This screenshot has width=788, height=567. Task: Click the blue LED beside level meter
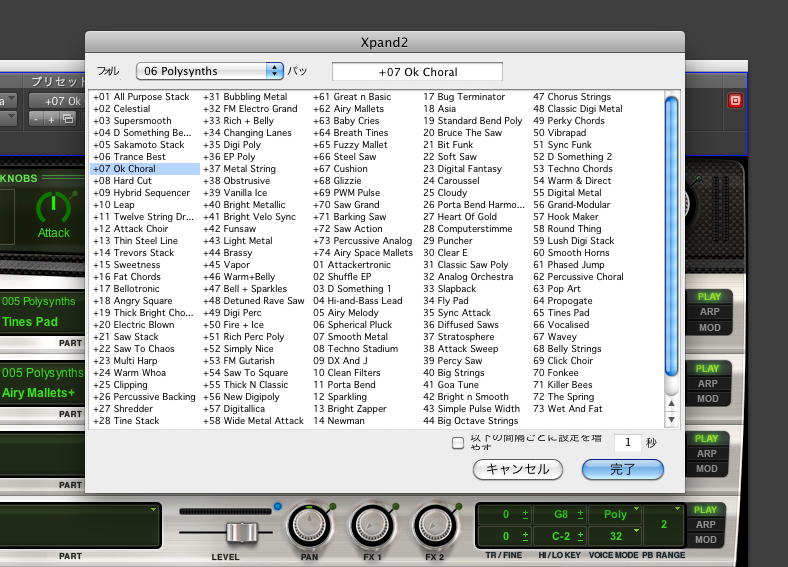277,506
